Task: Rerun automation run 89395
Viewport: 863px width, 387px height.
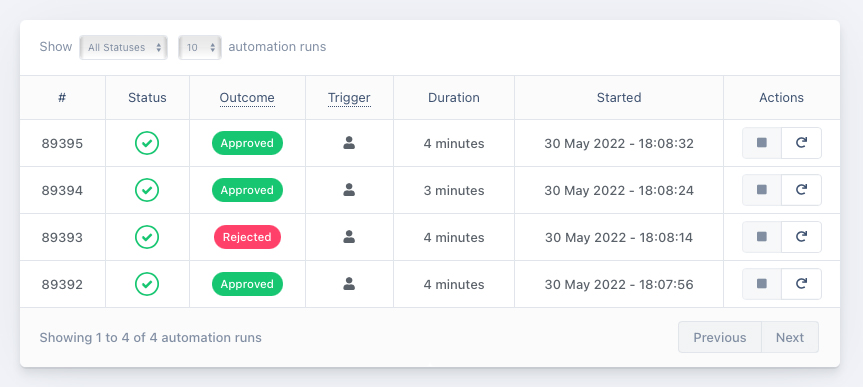Action: (801, 143)
